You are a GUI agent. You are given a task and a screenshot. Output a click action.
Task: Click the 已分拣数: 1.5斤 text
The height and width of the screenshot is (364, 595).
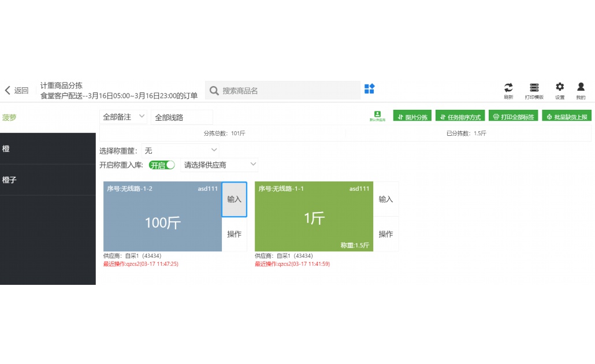(x=466, y=133)
